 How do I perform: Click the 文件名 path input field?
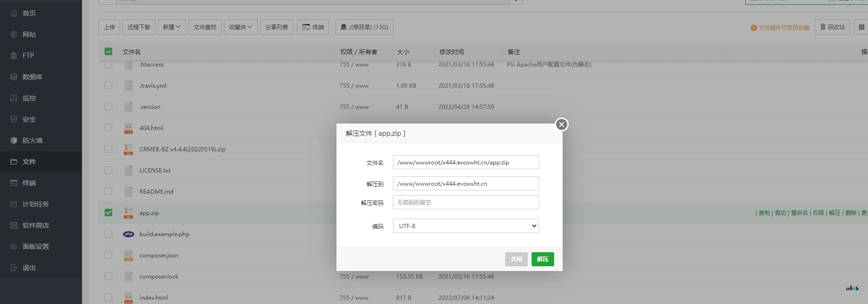point(466,162)
